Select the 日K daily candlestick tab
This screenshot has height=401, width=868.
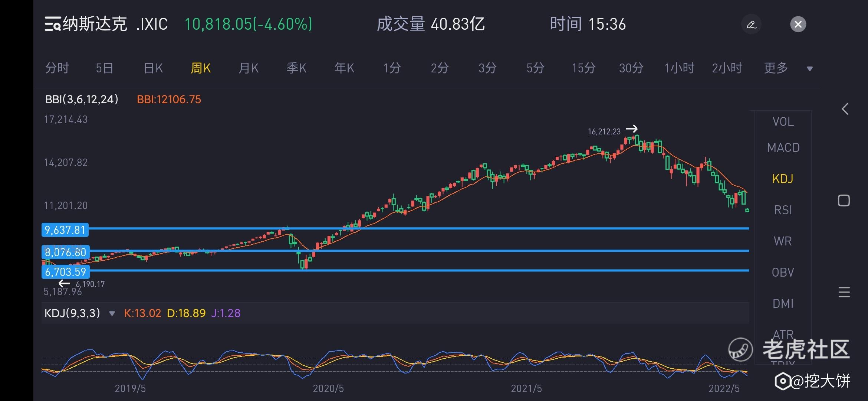pos(153,68)
